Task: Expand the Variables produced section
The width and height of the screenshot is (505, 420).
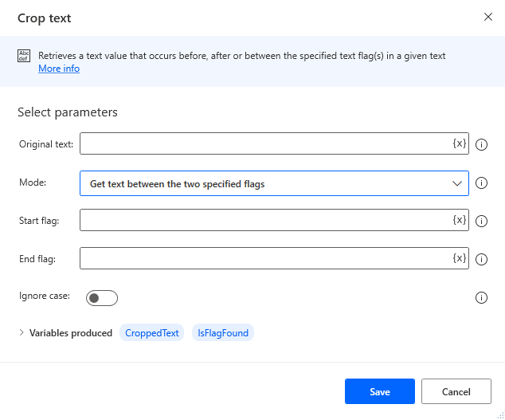Action: (x=22, y=333)
